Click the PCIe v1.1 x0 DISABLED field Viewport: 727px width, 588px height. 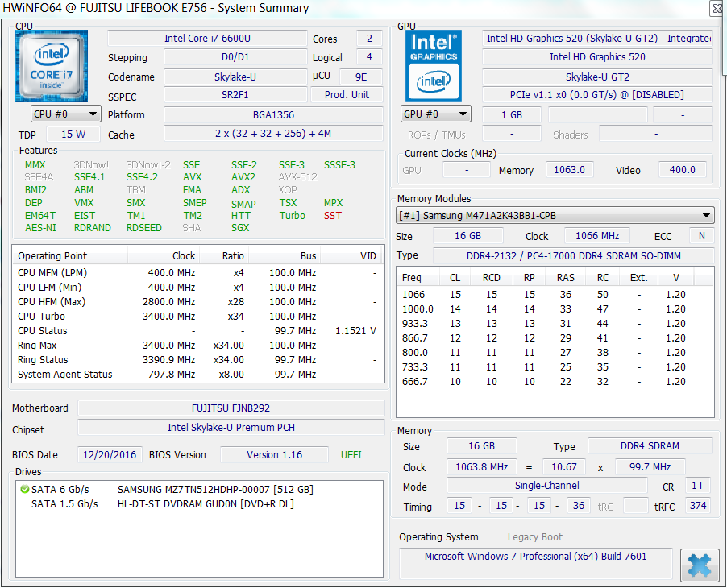[598, 95]
